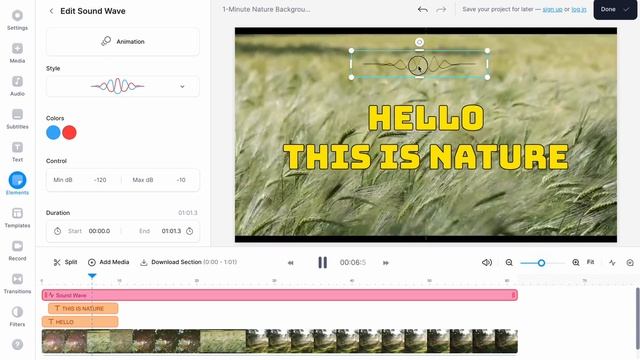
Task: Fit the timeline to view
Action: (x=590, y=262)
